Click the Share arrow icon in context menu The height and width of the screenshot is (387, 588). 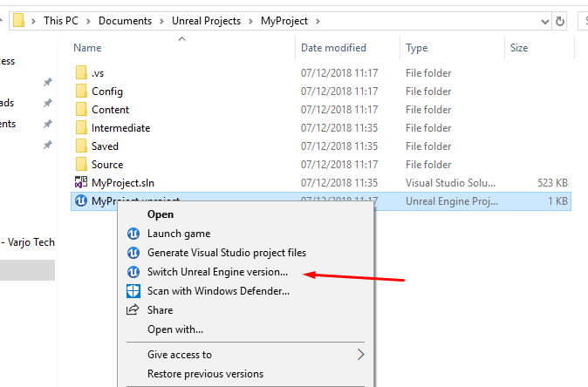133,309
